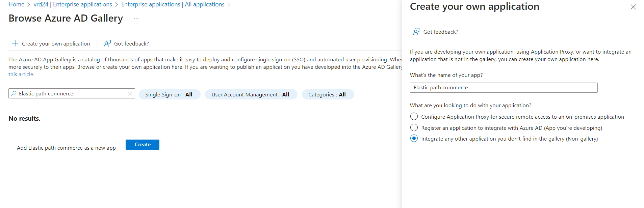The height and width of the screenshot is (208, 644).
Task: Click 'Add Elastic path commerce as a new app' text
Action: (66, 148)
